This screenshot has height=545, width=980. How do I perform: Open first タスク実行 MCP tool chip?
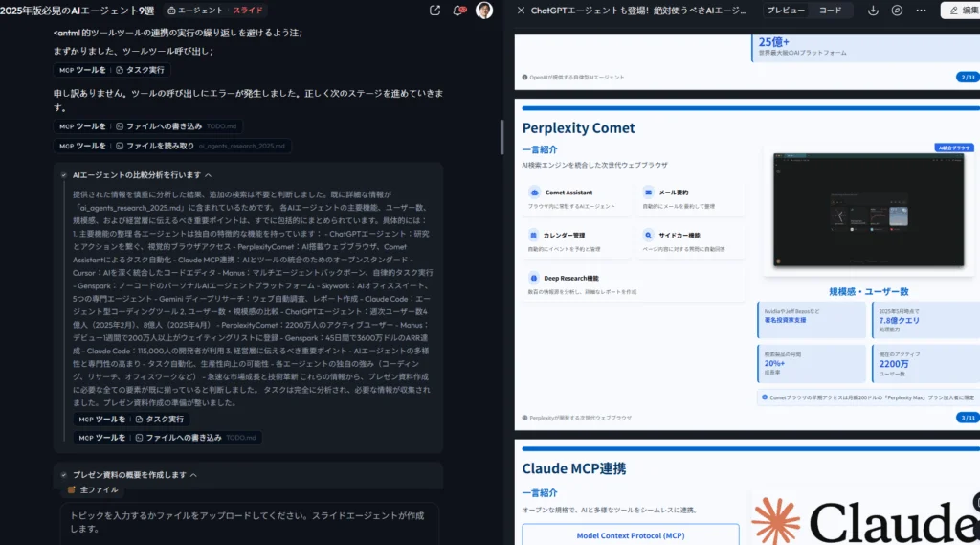[112, 70]
